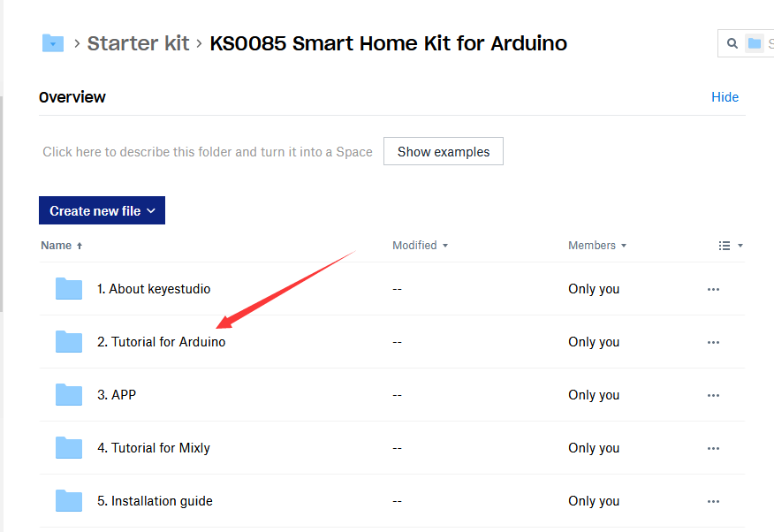The width and height of the screenshot is (774, 532).
Task: Open the Modified column sort dropdown
Action: (x=420, y=246)
